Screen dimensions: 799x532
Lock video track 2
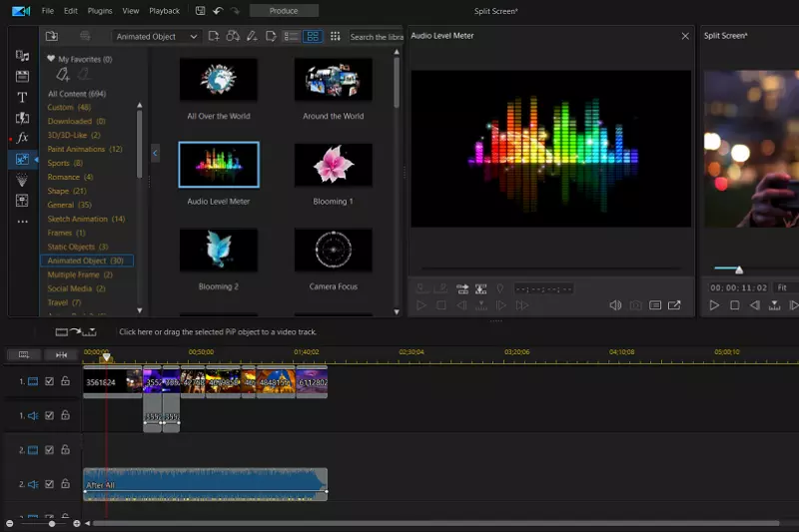pos(65,449)
